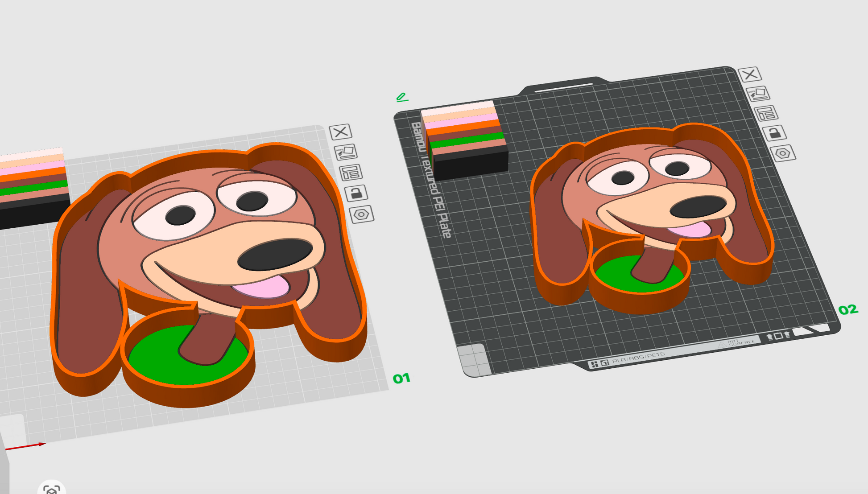Open plate 02 settings hexagon icon

[783, 153]
